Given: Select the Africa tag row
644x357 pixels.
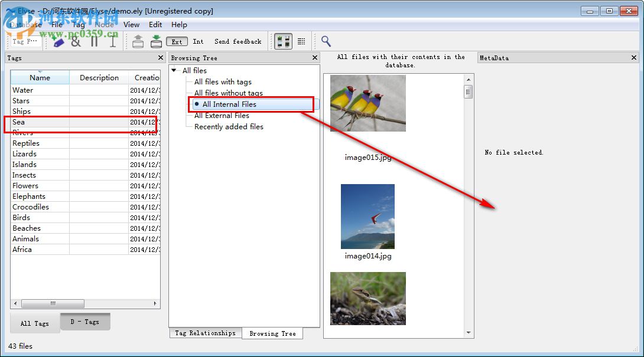Looking at the screenshot, I should tap(86, 250).
